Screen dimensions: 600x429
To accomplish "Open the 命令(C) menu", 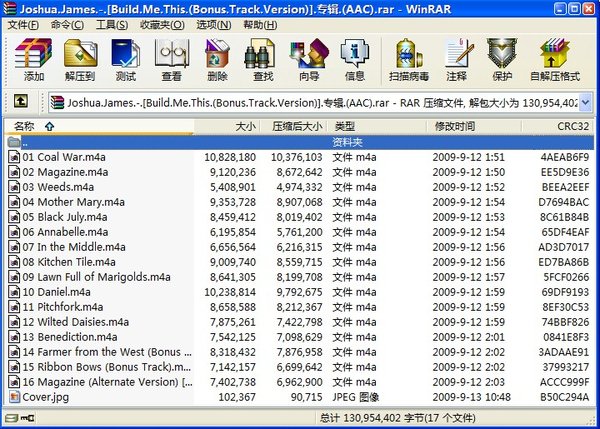I will (67, 25).
